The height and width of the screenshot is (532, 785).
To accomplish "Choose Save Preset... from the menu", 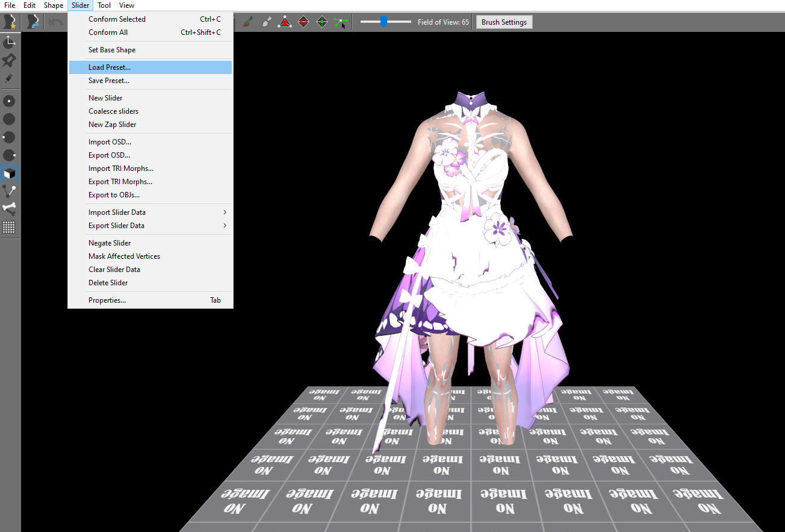I will pyautogui.click(x=150, y=81).
